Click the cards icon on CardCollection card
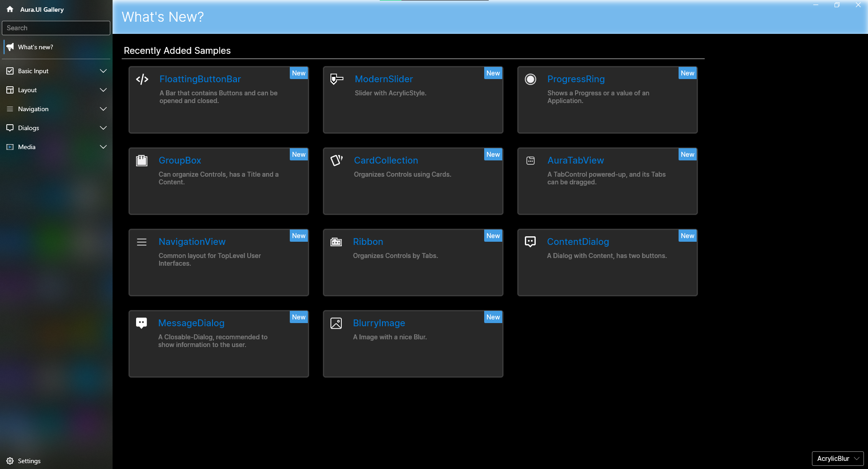868x469 pixels. pos(336,160)
